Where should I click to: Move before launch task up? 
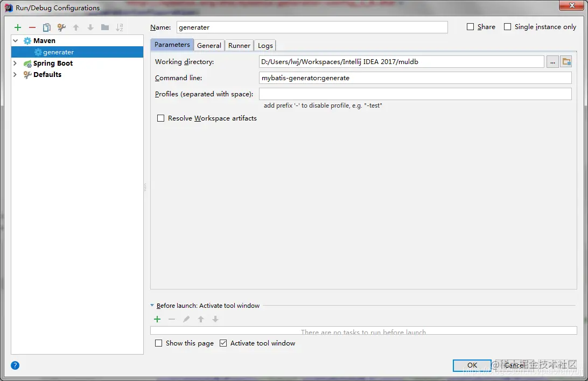pos(201,319)
